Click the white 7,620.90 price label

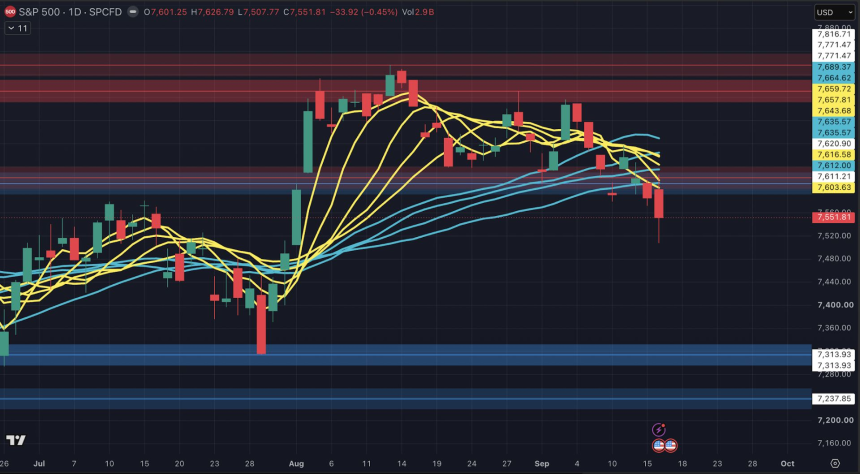[x=833, y=144]
